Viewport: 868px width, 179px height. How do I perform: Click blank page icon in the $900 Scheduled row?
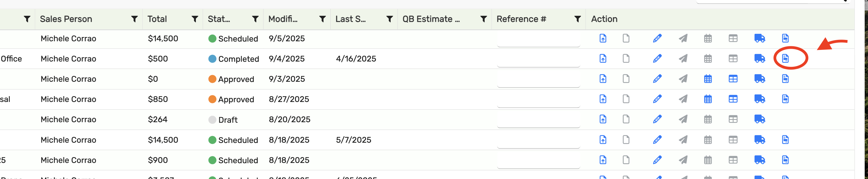coord(626,160)
